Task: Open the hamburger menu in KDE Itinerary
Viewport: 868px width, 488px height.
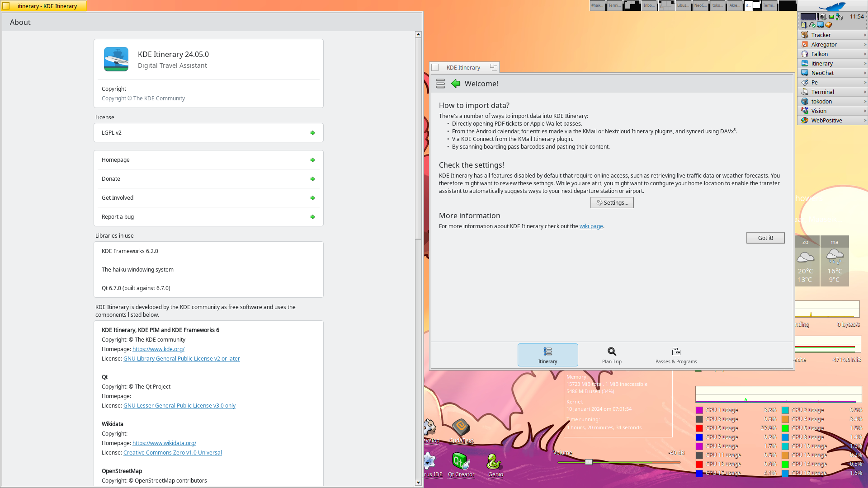Action: (x=440, y=84)
